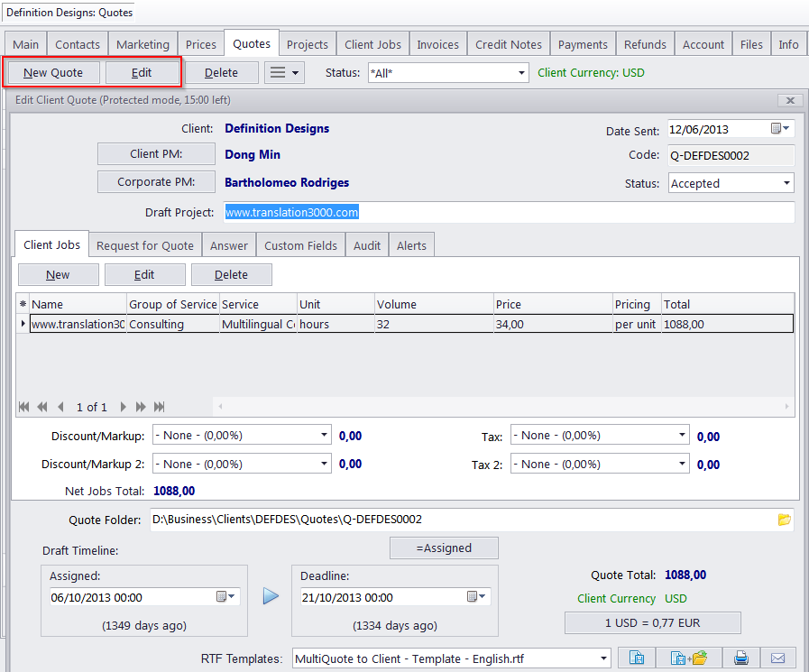Open the Tax dropdown

[x=682, y=435]
